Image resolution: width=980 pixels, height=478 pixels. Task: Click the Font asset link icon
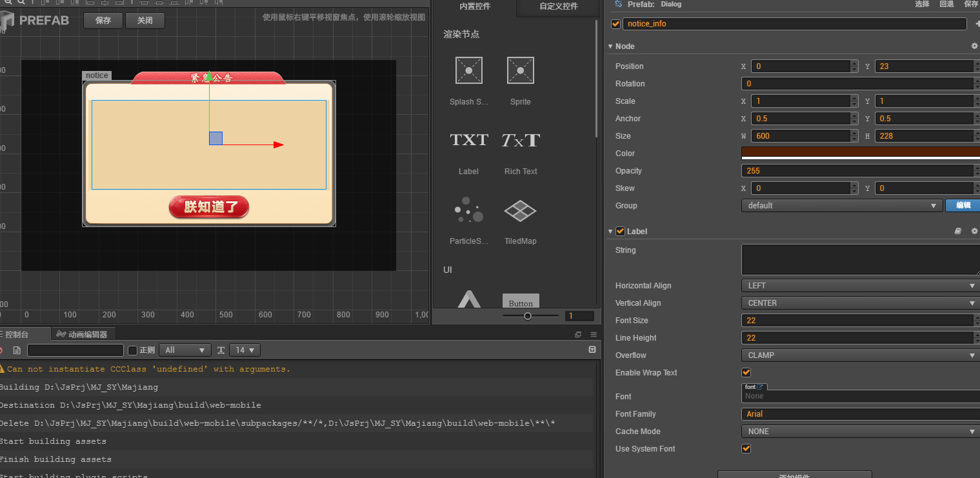point(760,387)
